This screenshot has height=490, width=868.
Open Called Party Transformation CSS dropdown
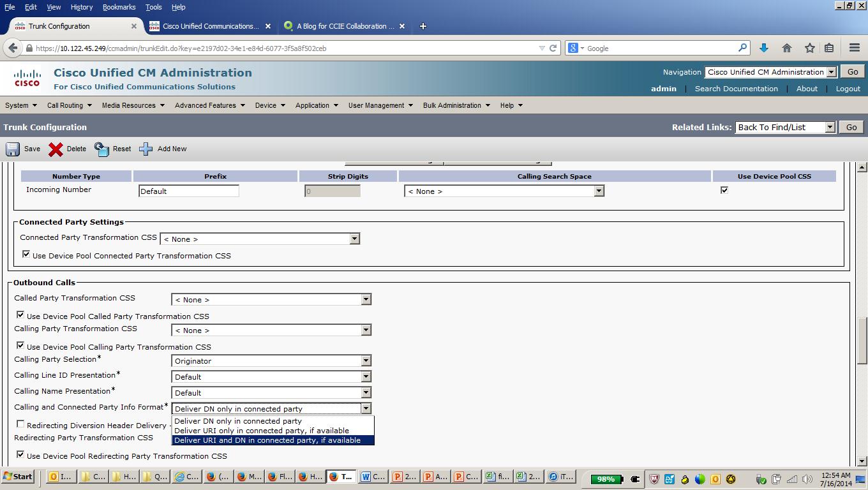point(271,299)
